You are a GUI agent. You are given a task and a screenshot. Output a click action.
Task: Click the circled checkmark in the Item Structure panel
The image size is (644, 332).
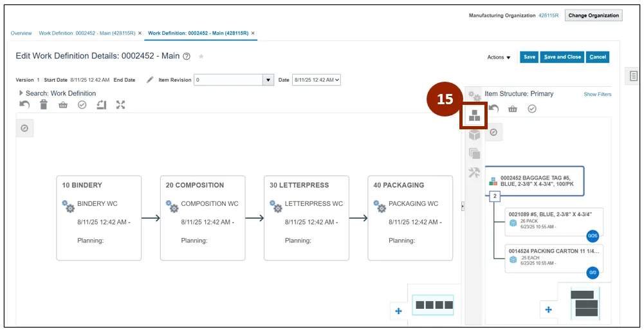click(x=532, y=109)
